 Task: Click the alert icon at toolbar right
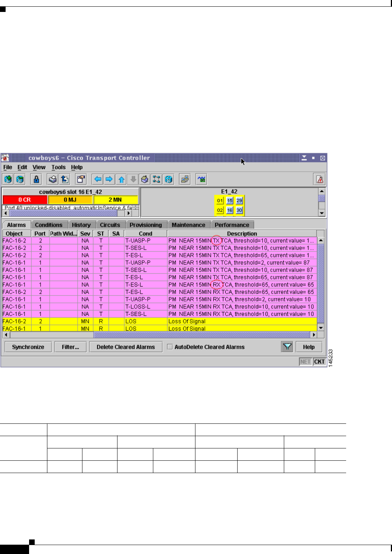(320, 179)
